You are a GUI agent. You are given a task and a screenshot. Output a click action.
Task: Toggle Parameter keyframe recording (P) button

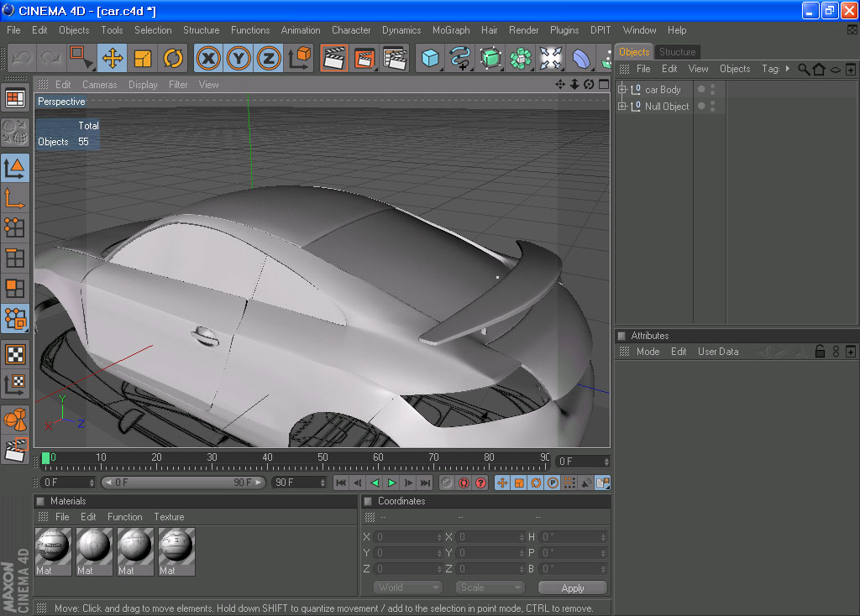click(x=553, y=483)
